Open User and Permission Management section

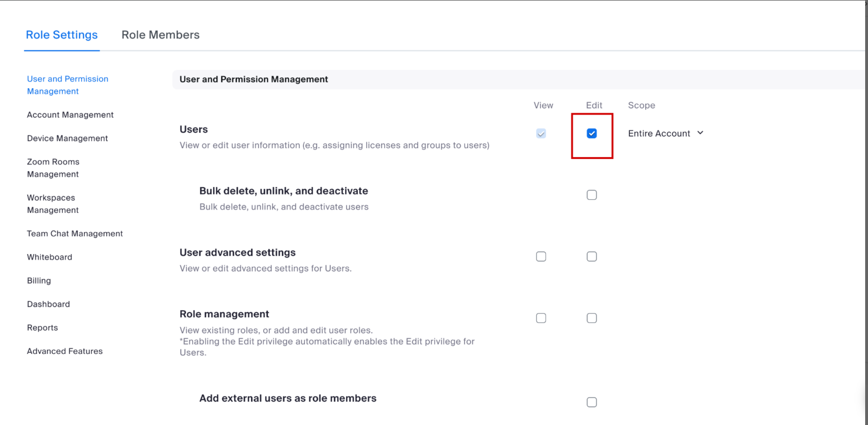click(67, 85)
